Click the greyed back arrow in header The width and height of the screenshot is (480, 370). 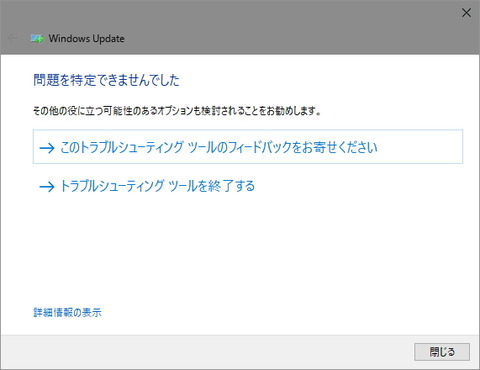(x=13, y=38)
